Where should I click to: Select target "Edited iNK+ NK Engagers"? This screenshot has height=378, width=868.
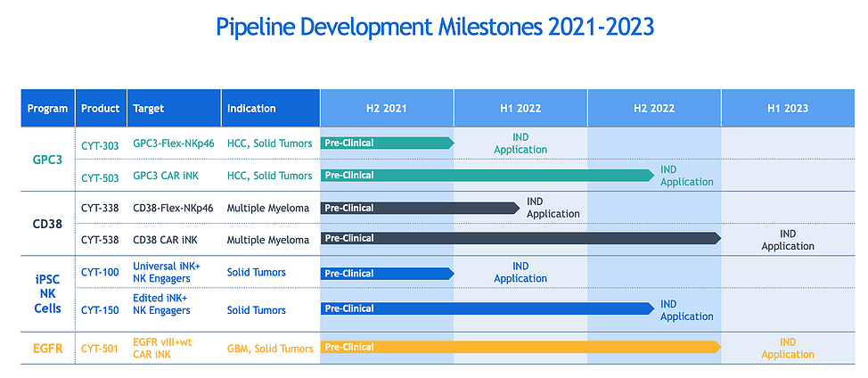click(x=161, y=304)
